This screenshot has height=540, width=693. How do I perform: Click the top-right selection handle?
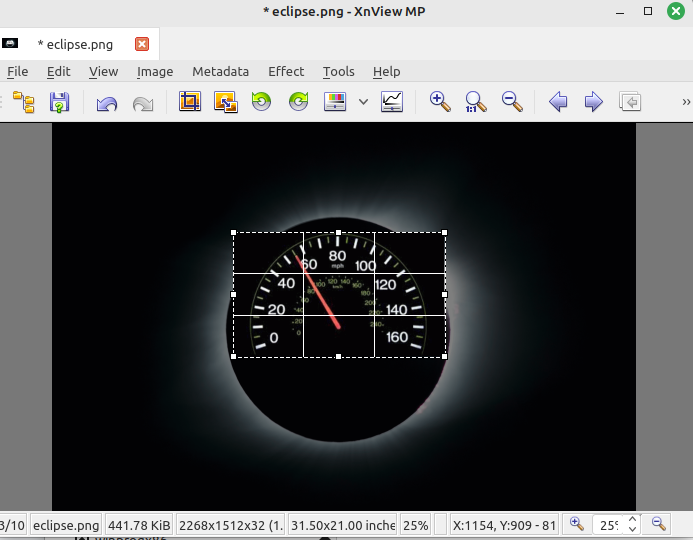click(x=445, y=232)
